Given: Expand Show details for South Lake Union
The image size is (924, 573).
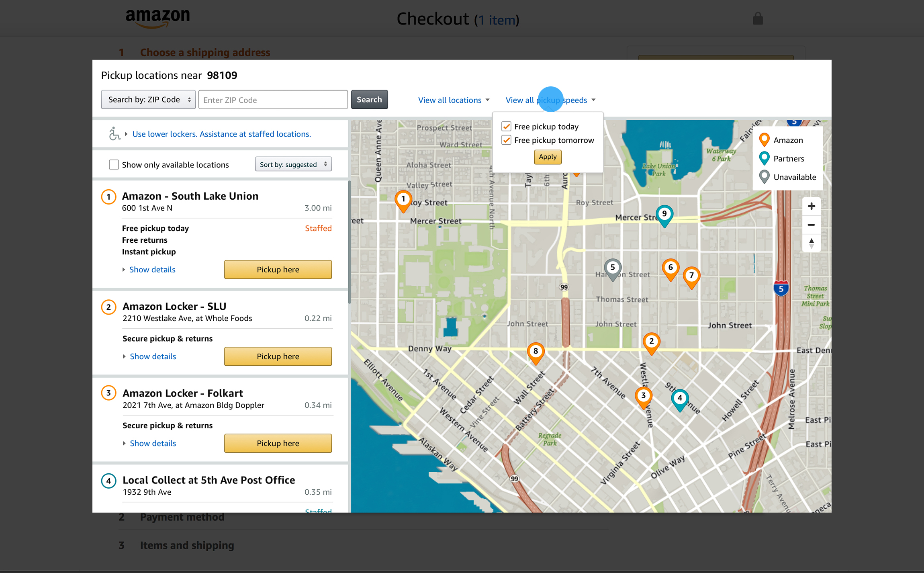Looking at the screenshot, I should (x=152, y=270).
